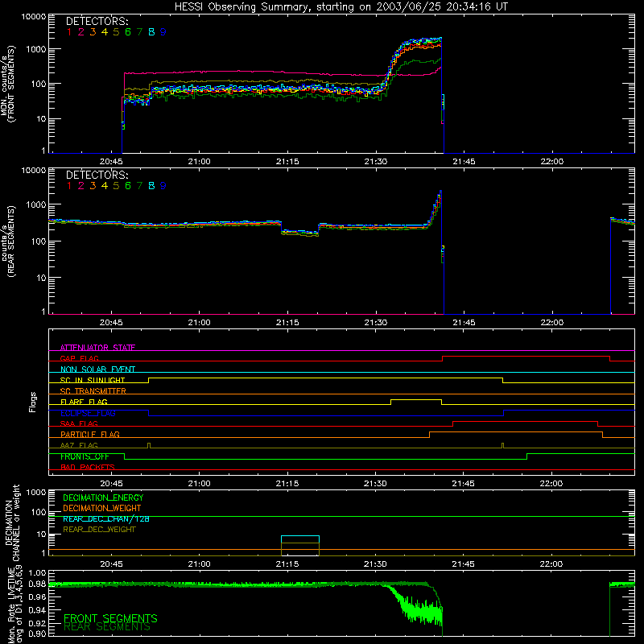Click orange detector number 3 in the rear-segments legend
Image resolution: width=644 pixels, height=644 pixels.
(x=93, y=186)
